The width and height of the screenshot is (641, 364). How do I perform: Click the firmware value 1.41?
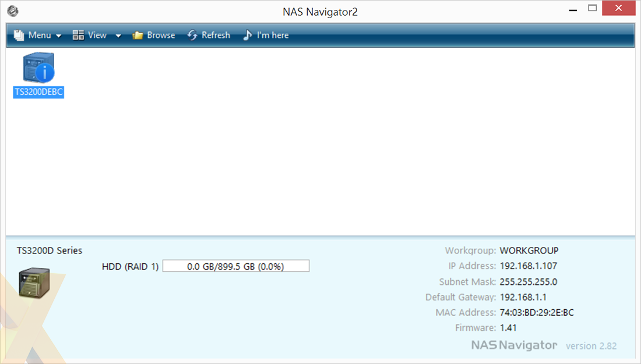[x=508, y=328]
